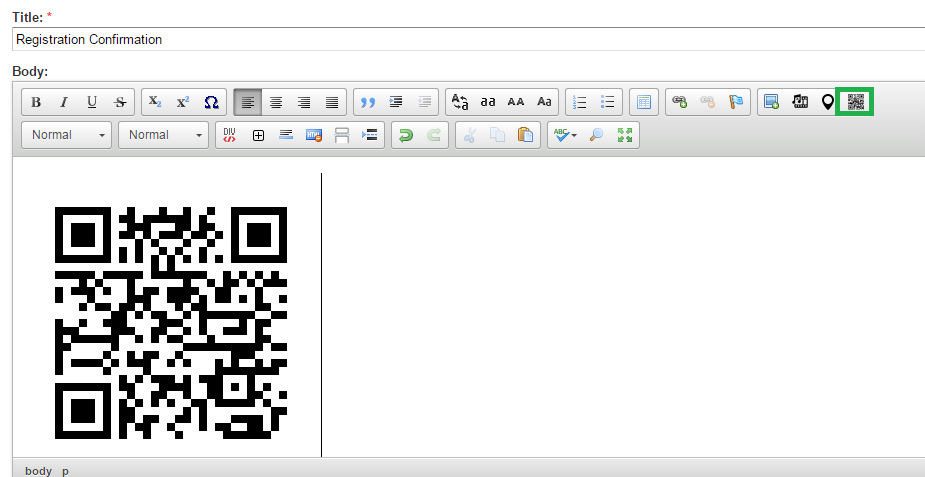Screen dimensions: 925x477
Task: Decrease indent
Action: 424,102
